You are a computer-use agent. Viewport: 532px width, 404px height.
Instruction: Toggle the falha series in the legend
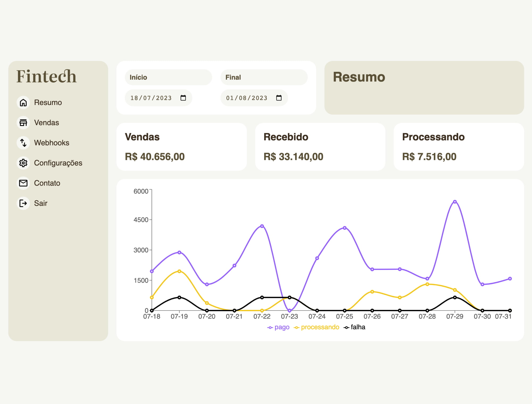point(354,327)
